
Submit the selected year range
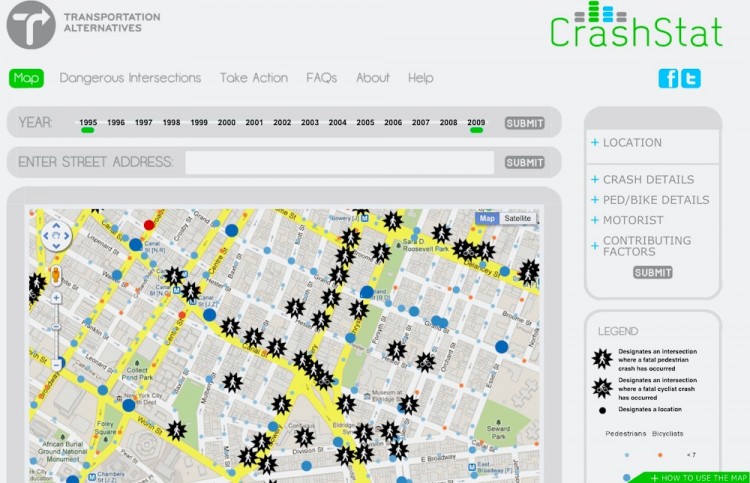(524, 123)
